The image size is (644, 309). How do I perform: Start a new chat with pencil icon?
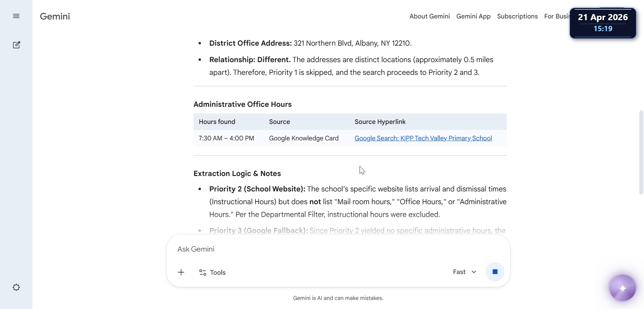point(16,45)
